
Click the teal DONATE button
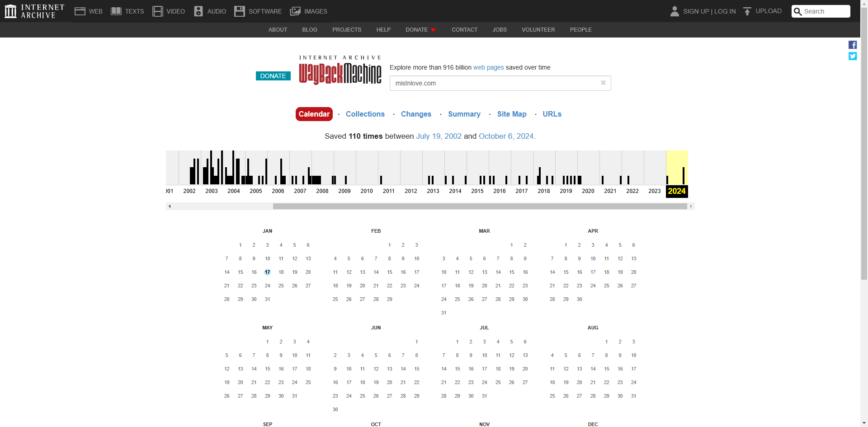(x=273, y=76)
